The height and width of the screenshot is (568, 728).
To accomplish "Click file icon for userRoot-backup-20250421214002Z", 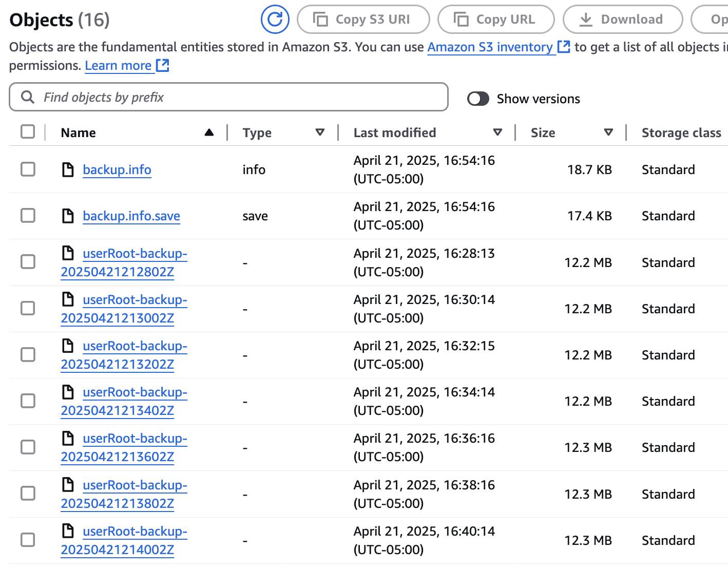I will 68,531.
